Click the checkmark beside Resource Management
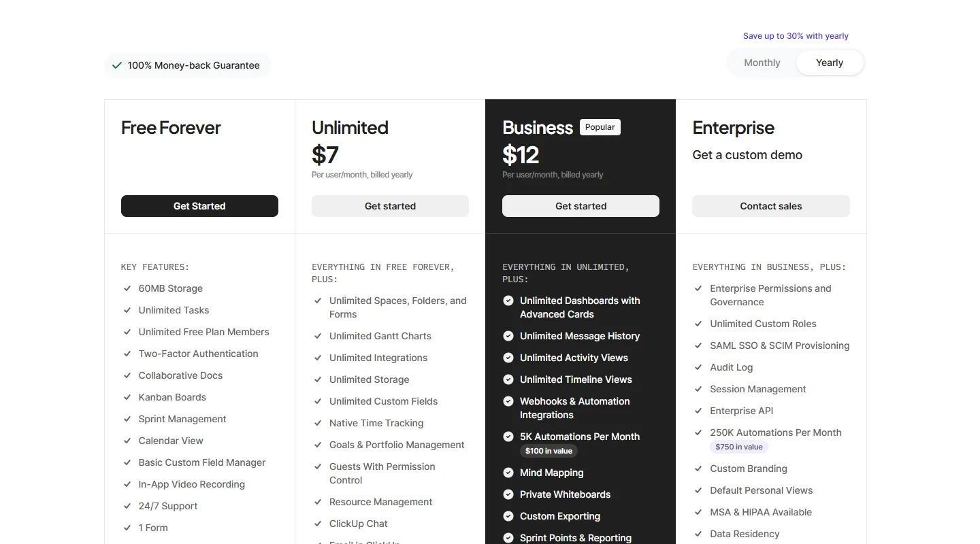This screenshot has width=980, height=544. tap(318, 502)
